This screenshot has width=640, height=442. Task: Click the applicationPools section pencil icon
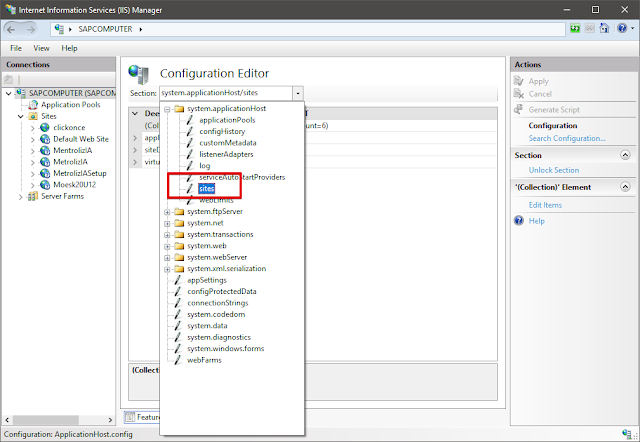(190, 120)
